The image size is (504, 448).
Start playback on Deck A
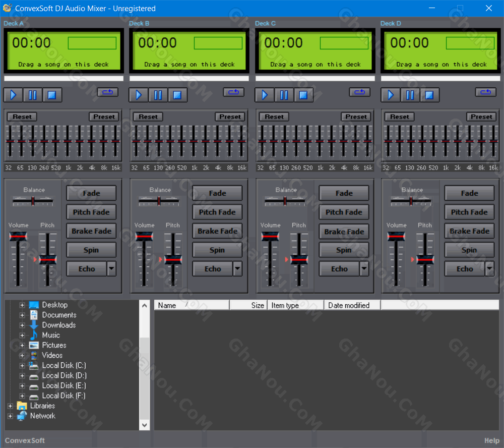[x=13, y=95]
